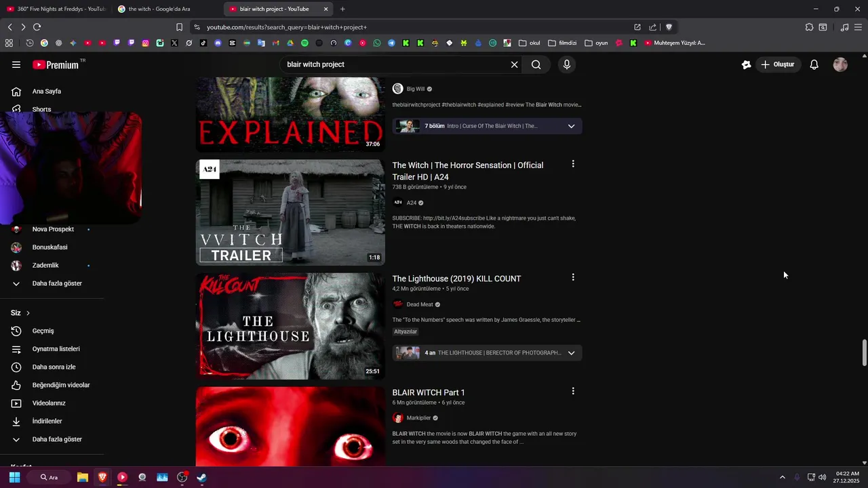Click the Oluştur create button
Viewport: 868px width, 488px height.
(x=777, y=64)
